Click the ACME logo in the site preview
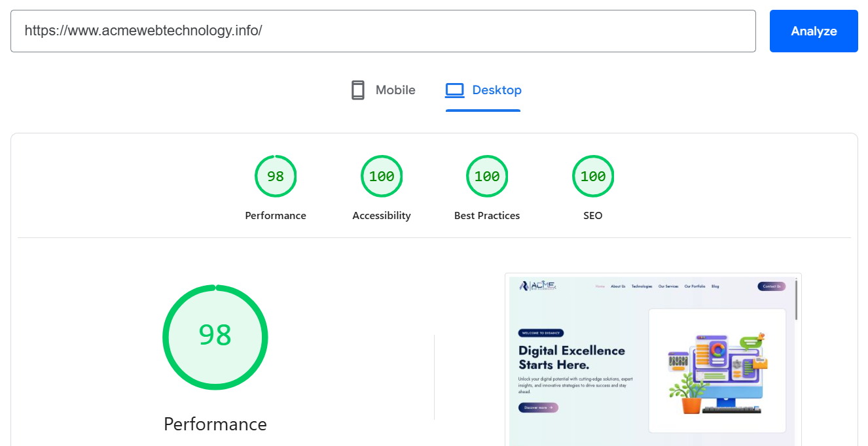The height and width of the screenshot is (446, 868). coord(539,286)
